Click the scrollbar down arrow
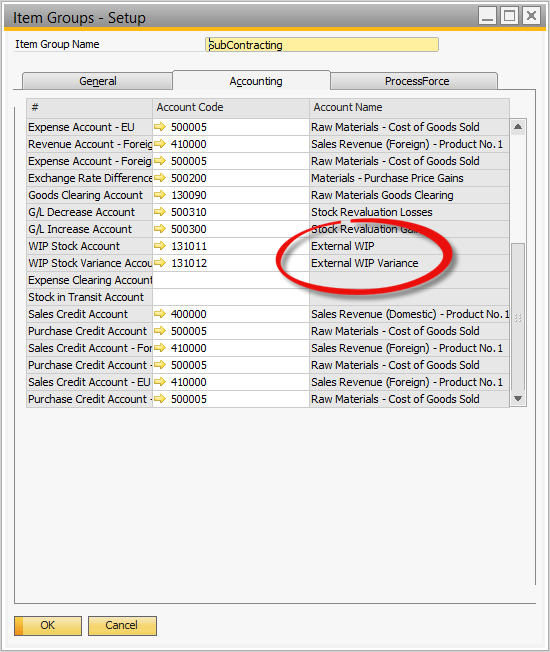This screenshot has width=550, height=652. coord(518,398)
